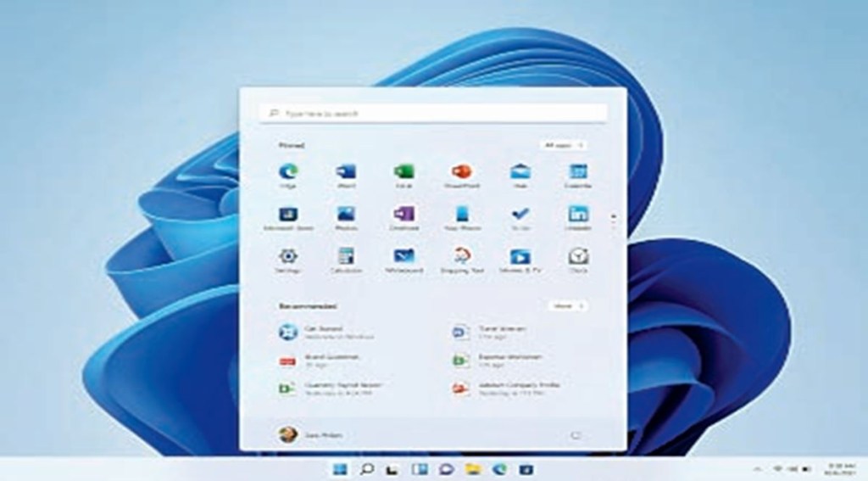Screen dimensions: 868x481
Task: Click the user profile avatar
Action: (287, 435)
